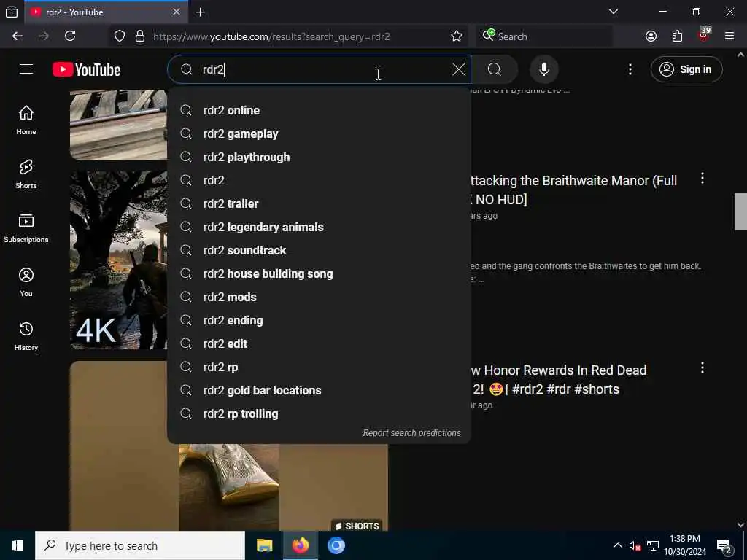Select the suggestion rdr2 legendary animals

click(320, 227)
